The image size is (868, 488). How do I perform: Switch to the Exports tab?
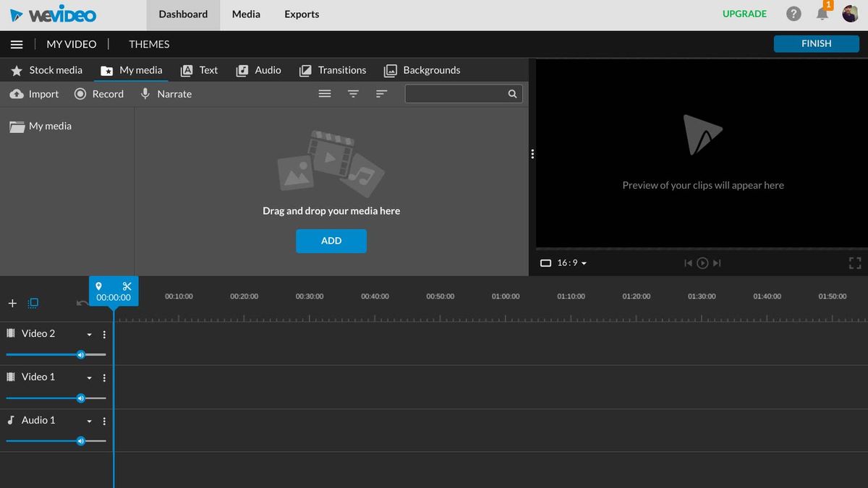coord(301,14)
